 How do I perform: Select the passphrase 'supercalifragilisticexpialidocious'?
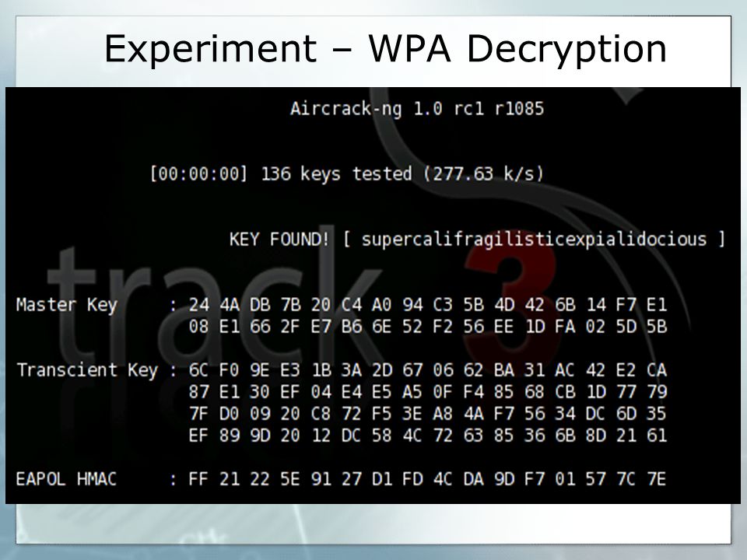(534, 240)
